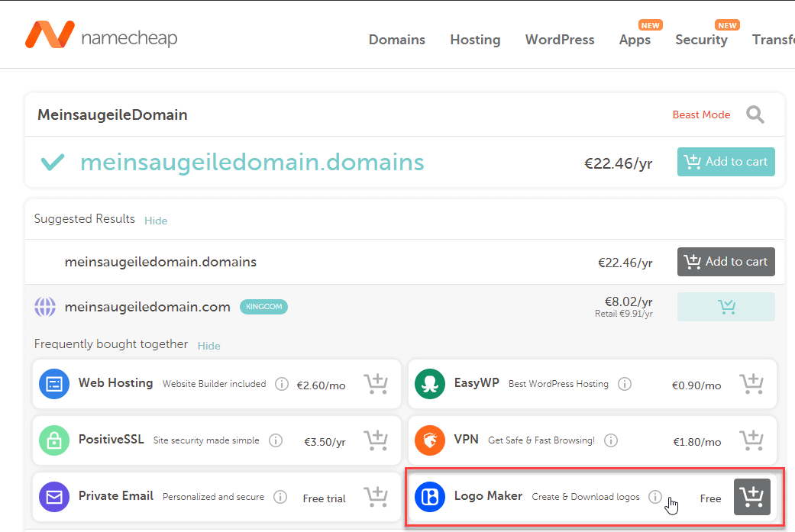Add suggested meinsaugeiledomain.domains to cart (dark button)
Viewport: 795px width, 532px height.
coord(726,262)
